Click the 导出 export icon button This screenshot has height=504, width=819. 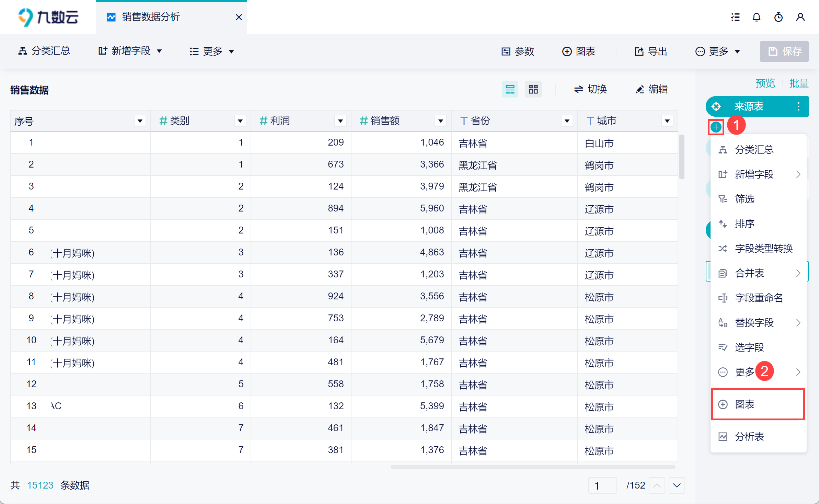pos(650,51)
